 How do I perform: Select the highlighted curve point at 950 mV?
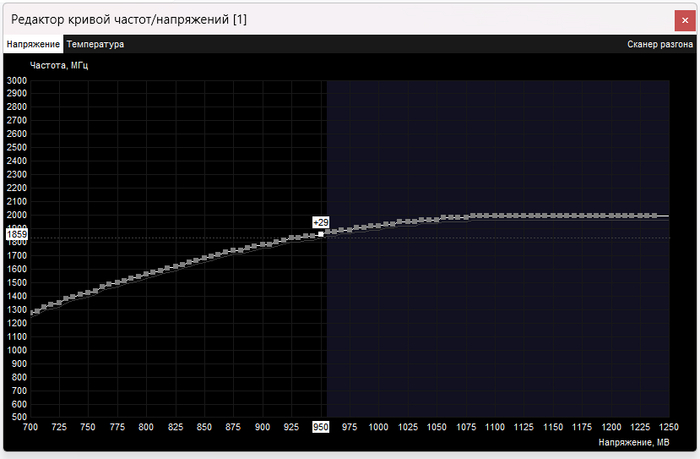point(321,234)
